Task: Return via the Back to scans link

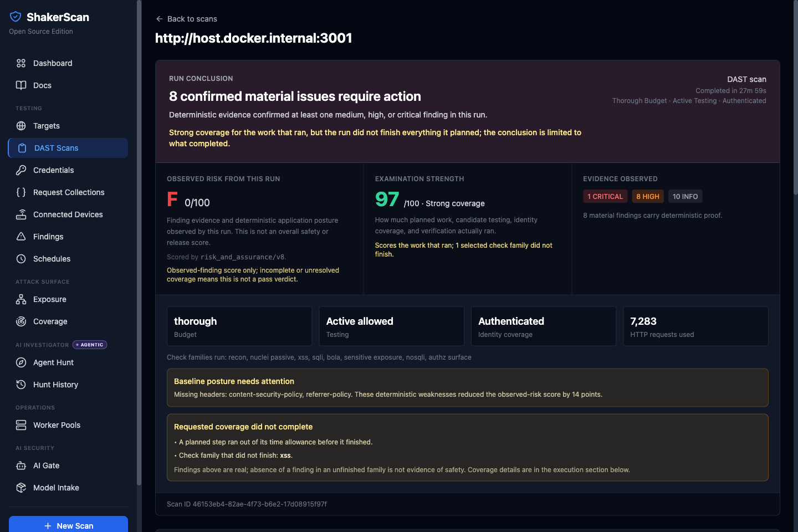Action: [186, 19]
